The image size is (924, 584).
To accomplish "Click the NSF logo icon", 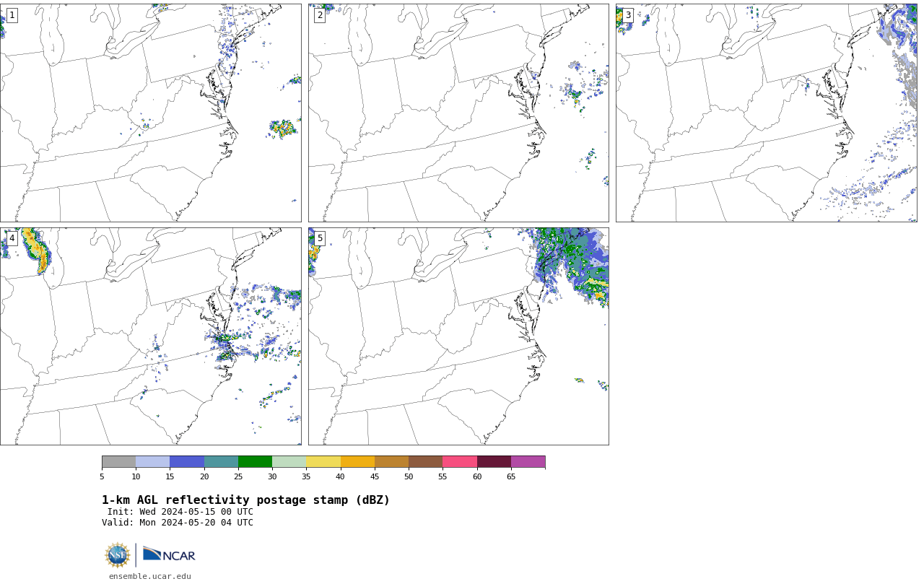I will point(118,555).
